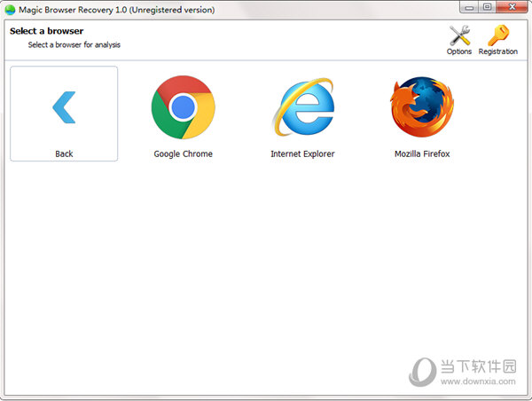This screenshot has height=401, width=532.
Task: Minimize the Magic Browser Recovery window
Action: pyautogui.click(x=469, y=7)
